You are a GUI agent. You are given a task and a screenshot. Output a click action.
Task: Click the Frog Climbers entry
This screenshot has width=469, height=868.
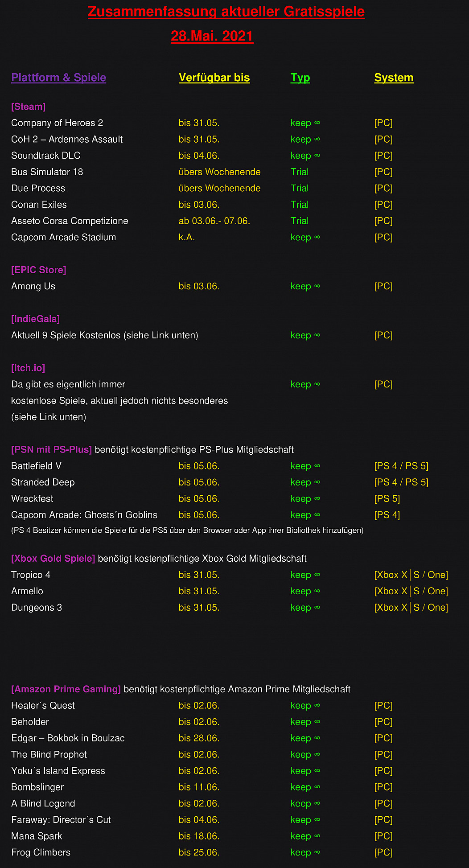(41, 852)
